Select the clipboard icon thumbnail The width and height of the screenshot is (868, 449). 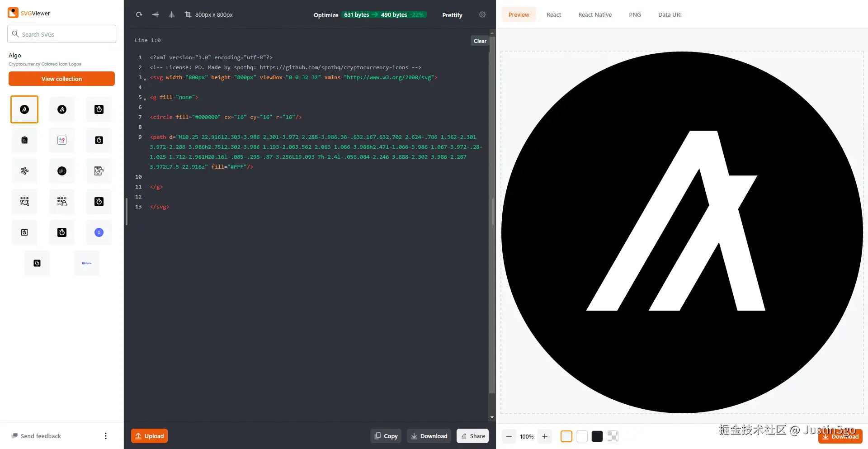tap(24, 140)
